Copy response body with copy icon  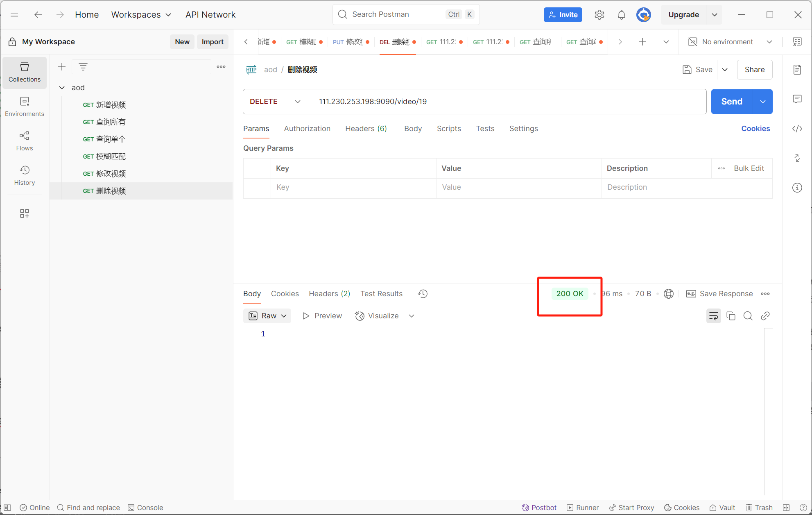tap(731, 316)
